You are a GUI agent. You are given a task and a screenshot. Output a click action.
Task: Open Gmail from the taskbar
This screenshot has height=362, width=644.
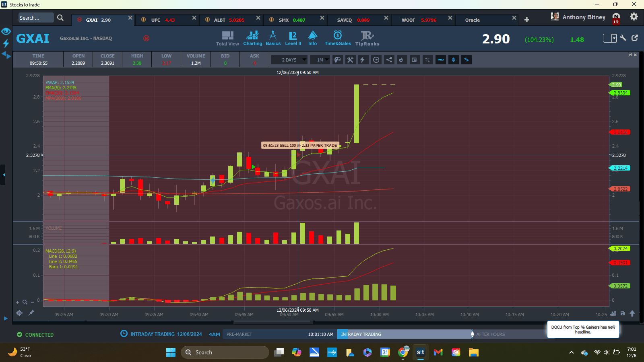click(x=438, y=352)
